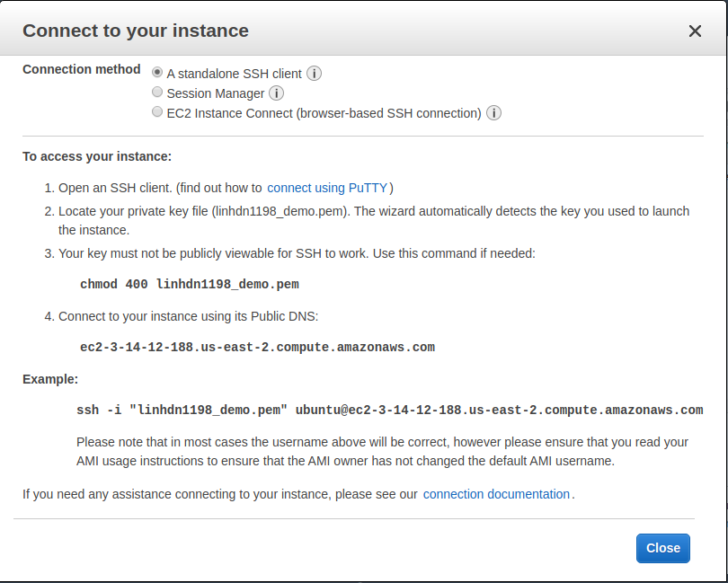Click the AMI username note paragraph
Screen dimensions: 728x583
(x=382, y=451)
